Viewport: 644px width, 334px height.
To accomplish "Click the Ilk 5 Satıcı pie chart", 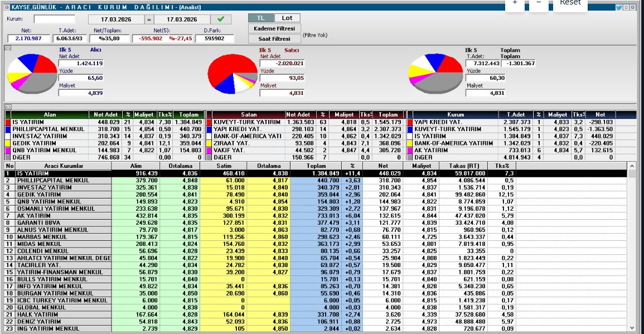I will point(233,73).
